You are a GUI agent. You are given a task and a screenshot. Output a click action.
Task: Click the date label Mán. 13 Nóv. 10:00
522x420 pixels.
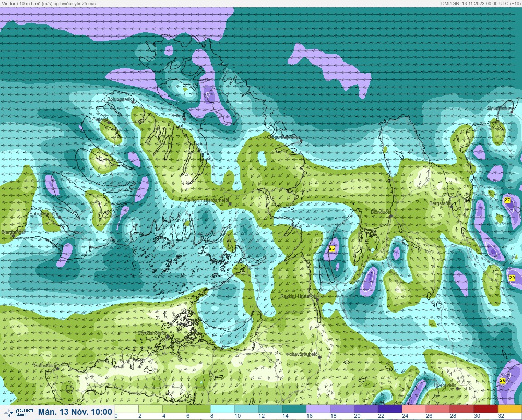click(75, 412)
